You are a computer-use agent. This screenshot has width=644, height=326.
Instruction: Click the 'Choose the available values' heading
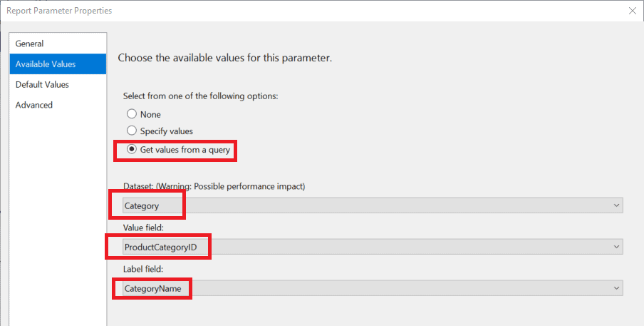tap(224, 58)
